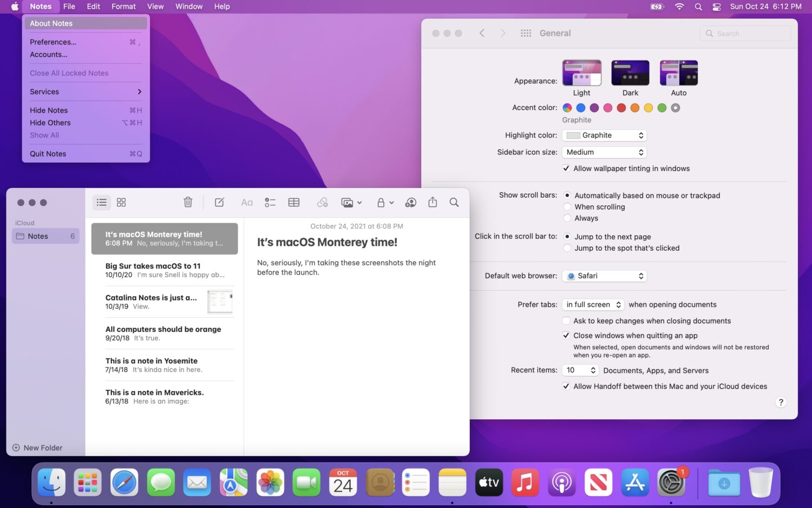Open search in the Notes toolbar

454,202
